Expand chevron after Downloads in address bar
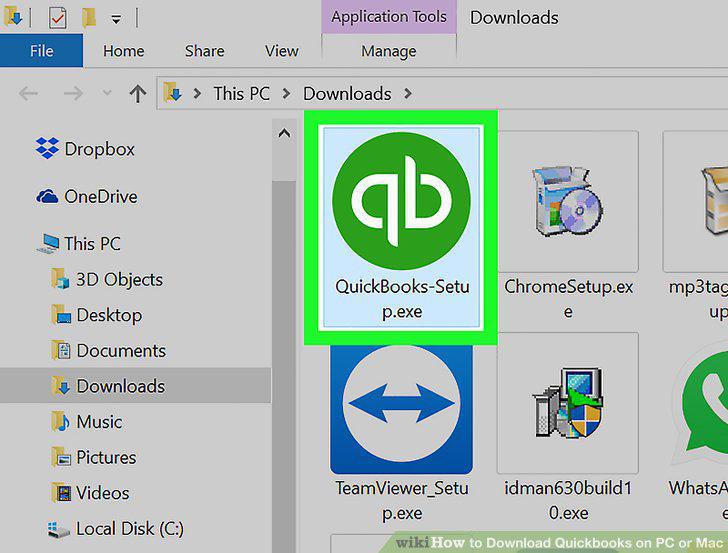Viewport: 728px width, 553px height. click(408, 93)
